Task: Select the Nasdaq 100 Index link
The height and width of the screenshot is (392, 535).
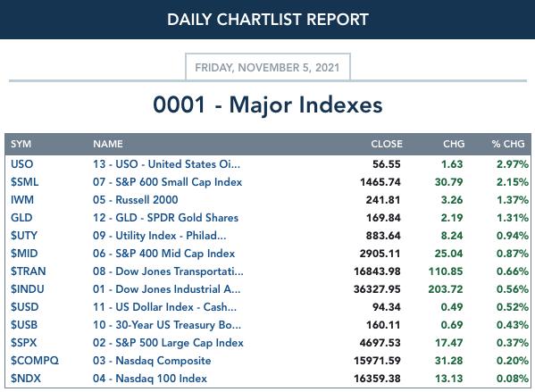Action: click(150, 379)
